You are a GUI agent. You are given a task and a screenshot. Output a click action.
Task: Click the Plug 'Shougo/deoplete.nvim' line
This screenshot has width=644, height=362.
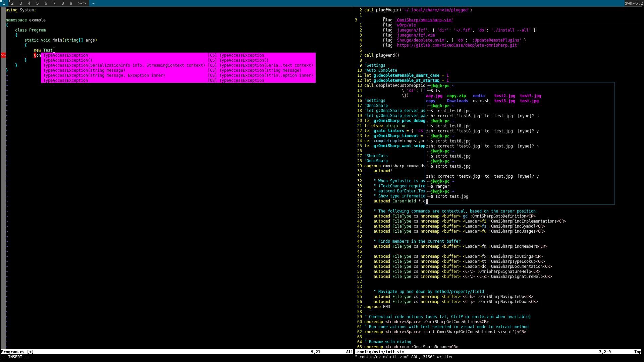point(454,40)
